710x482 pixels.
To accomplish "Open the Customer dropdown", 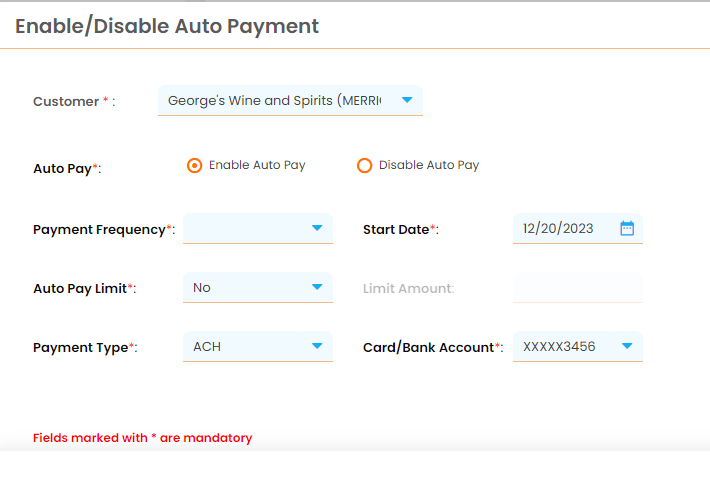I will click(x=290, y=100).
